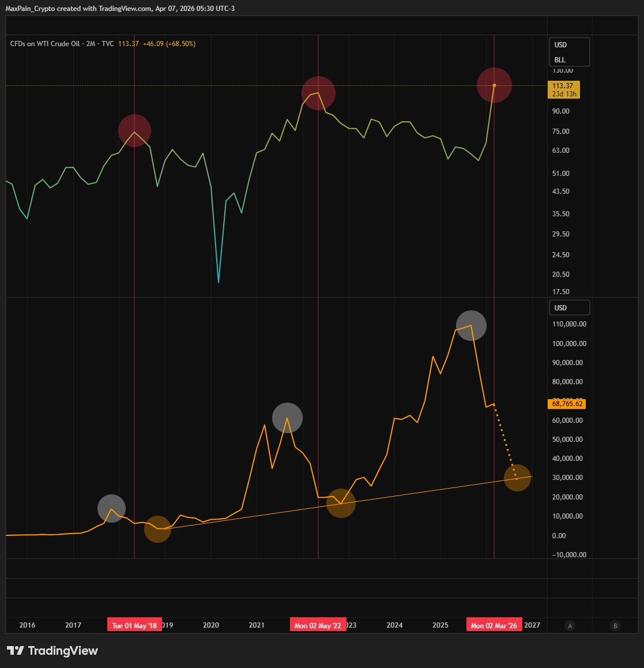
Task: Click the 40,000.00 axis label
Action: [568, 459]
